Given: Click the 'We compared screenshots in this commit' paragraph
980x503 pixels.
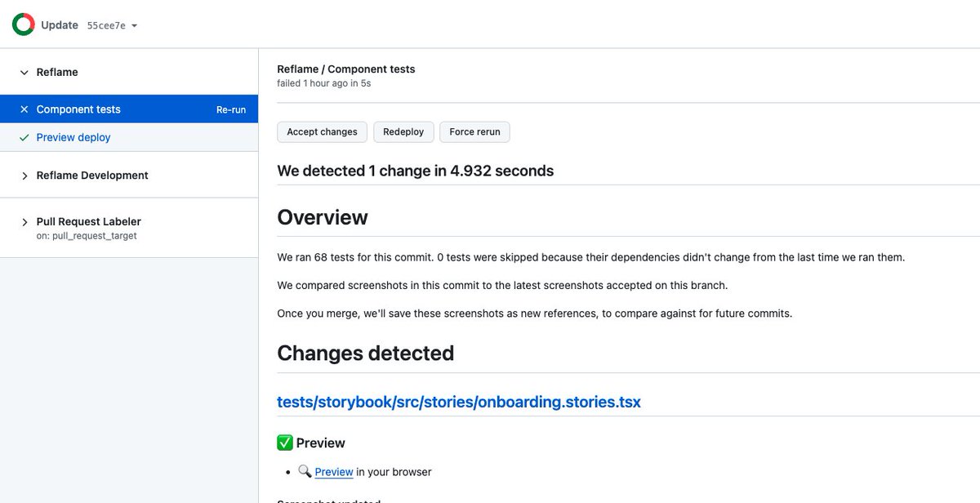Looking at the screenshot, I should pyautogui.click(x=502, y=285).
